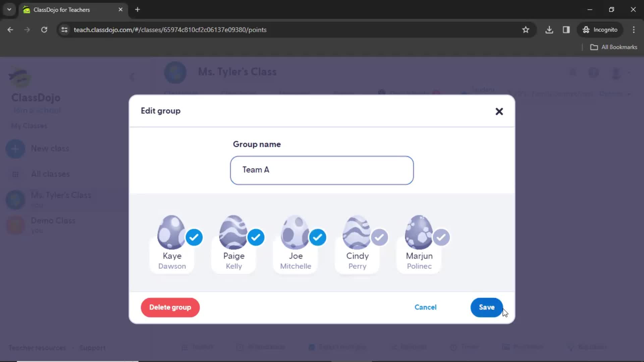The height and width of the screenshot is (362, 644).
Task: Click the Edit group close button
Action: pyautogui.click(x=499, y=111)
